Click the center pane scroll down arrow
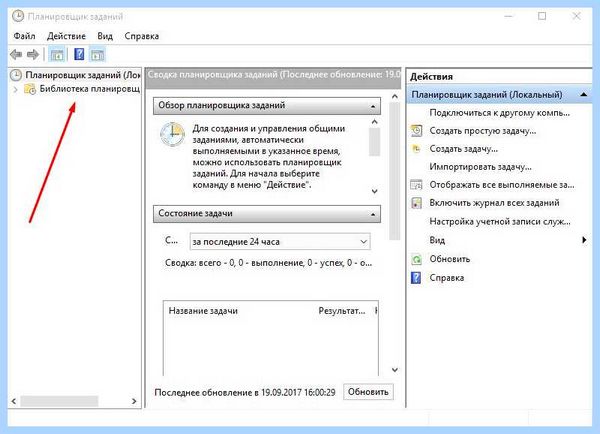This screenshot has height=434, width=600. [x=395, y=370]
